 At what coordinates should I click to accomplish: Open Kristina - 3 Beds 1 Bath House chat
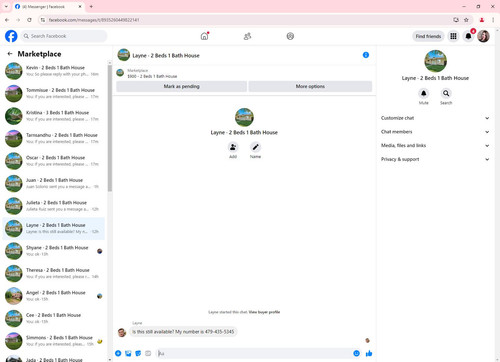click(54, 116)
